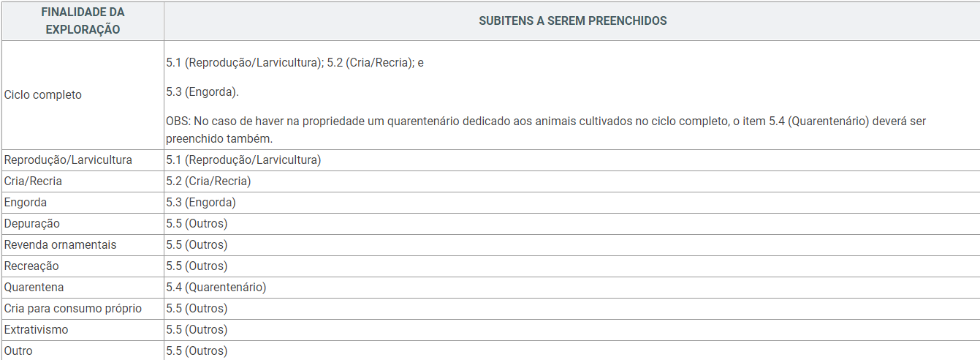
Task: Select the 'Reprodução/Larvicultura' row label
Action: (68, 160)
